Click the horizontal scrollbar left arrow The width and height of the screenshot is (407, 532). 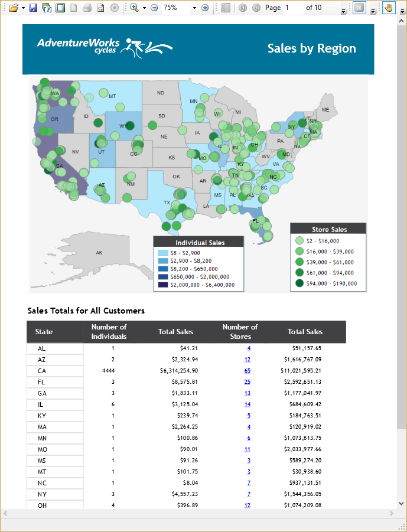click(x=5, y=513)
